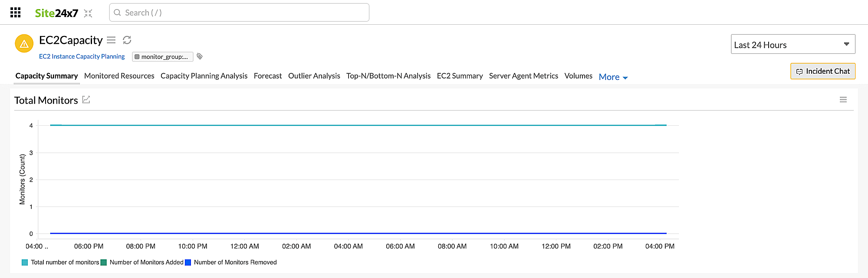The height and width of the screenshot is (278, 868).
Task: Open the Last 24 Hours time dropdown
Action: coord(792,44)
